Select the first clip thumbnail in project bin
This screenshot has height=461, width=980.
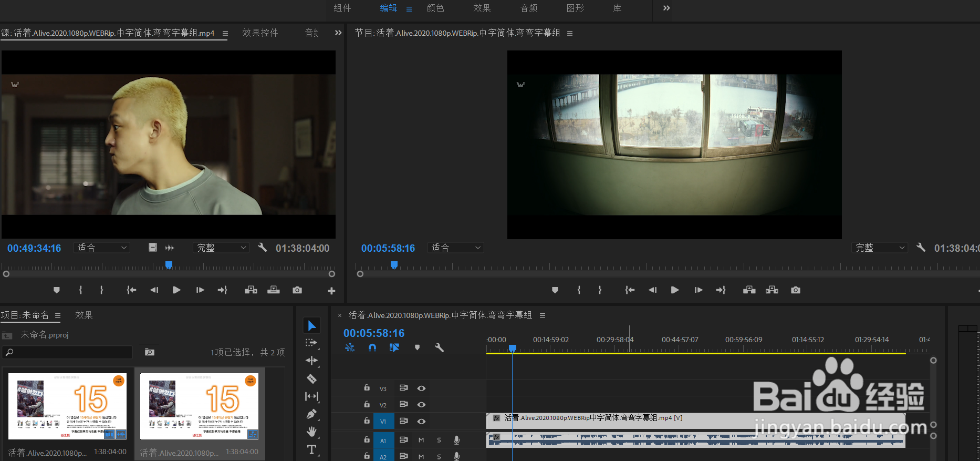(67, 406)
